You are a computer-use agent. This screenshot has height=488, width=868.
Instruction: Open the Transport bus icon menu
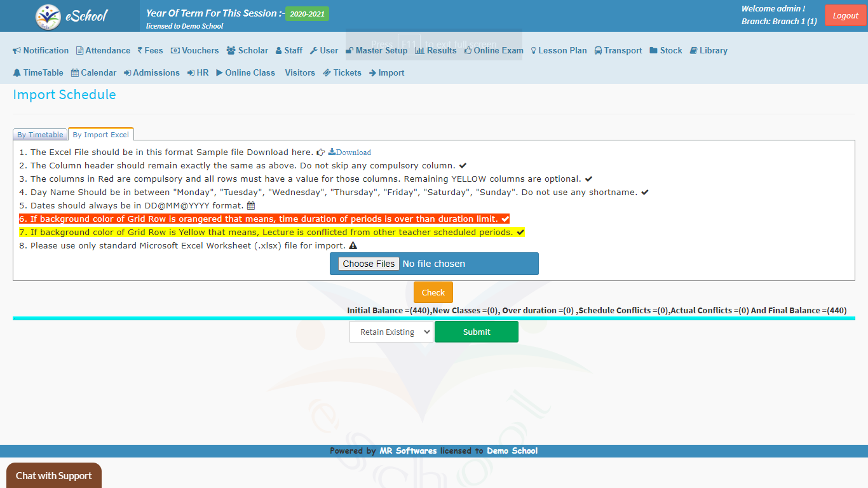coord(599,51)
